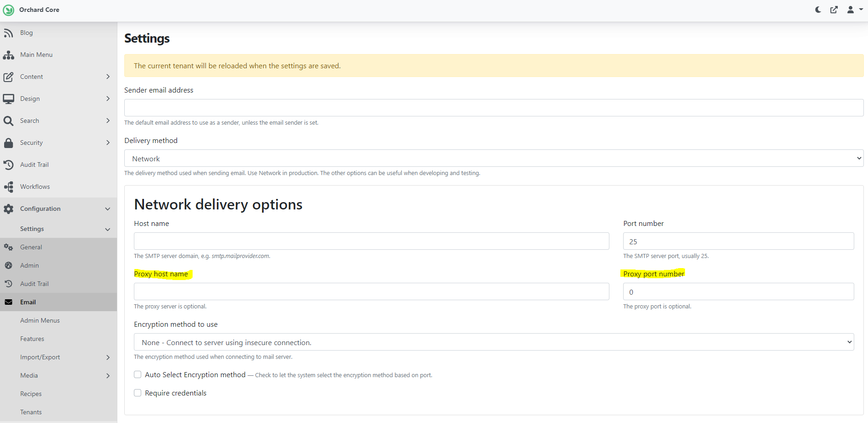868x423 pixels.
Task: Open the Features settings page
Action: [32, 339]
